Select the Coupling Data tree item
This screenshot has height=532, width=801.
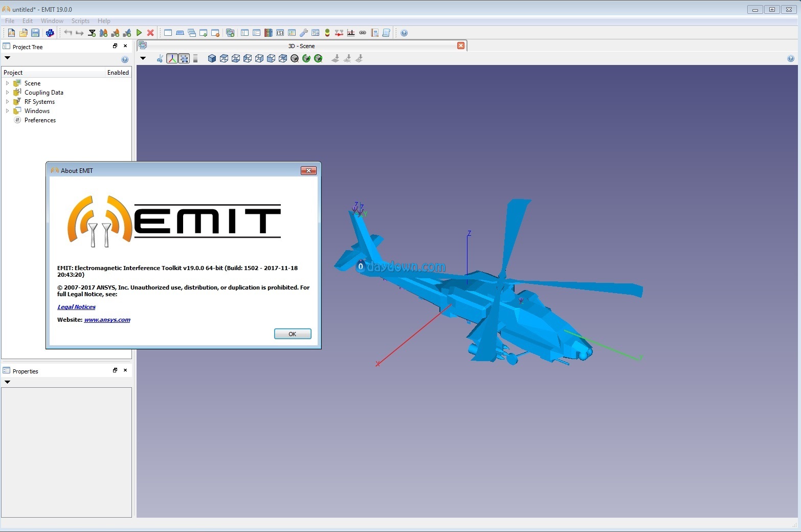[x=44, y=93]
